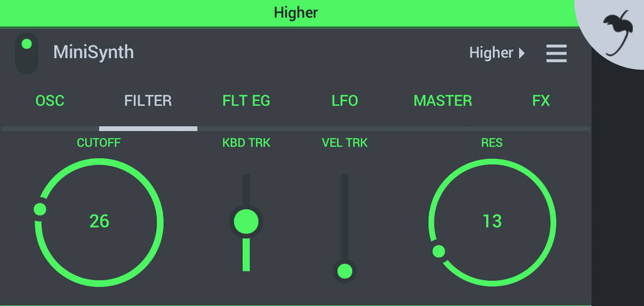Click the VEL TRK slider handle
644x306 pixels.
click(x=345, y=271)
